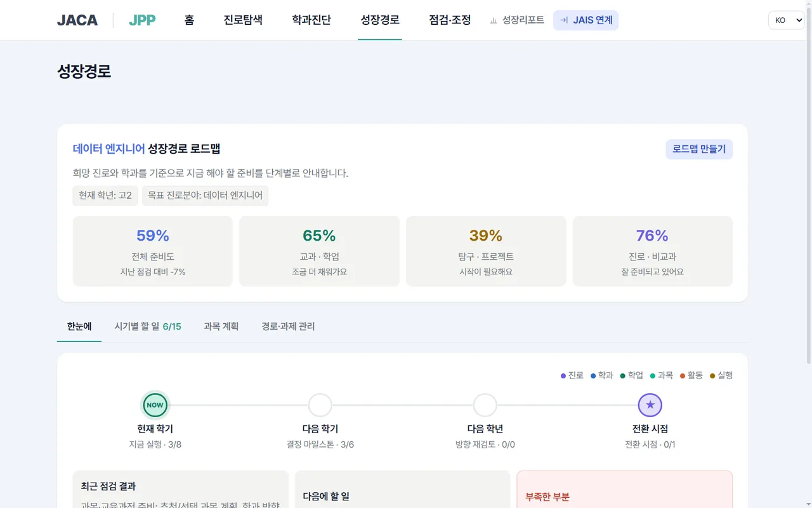Click the 76% 진로 · 비교과 card
The image size is (812, 508).
point(652,251)
